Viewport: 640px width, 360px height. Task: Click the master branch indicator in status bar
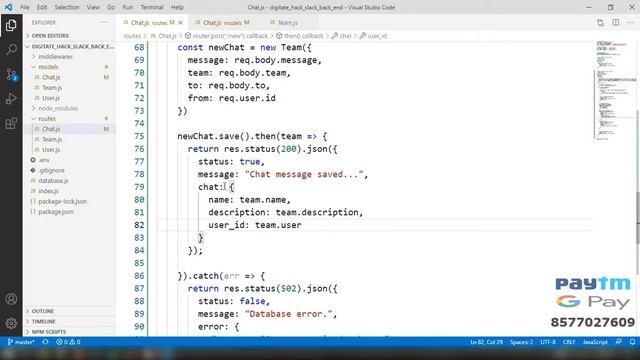click(x=20, y=342)
